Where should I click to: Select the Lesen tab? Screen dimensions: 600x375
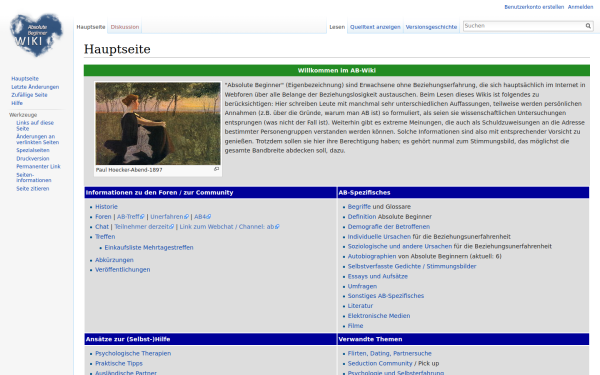tap(337, 27)
